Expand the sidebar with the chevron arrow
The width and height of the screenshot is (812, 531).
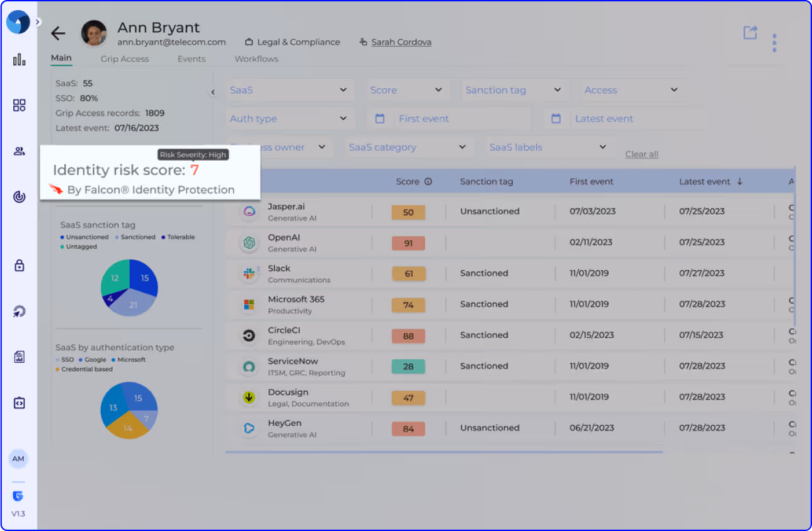(x=38, y=22)
